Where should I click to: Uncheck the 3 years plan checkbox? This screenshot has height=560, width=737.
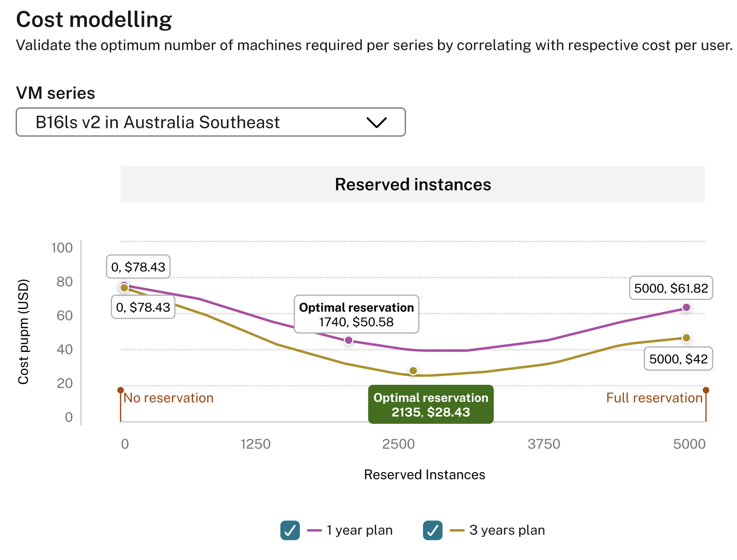click(x=433, y=530)
